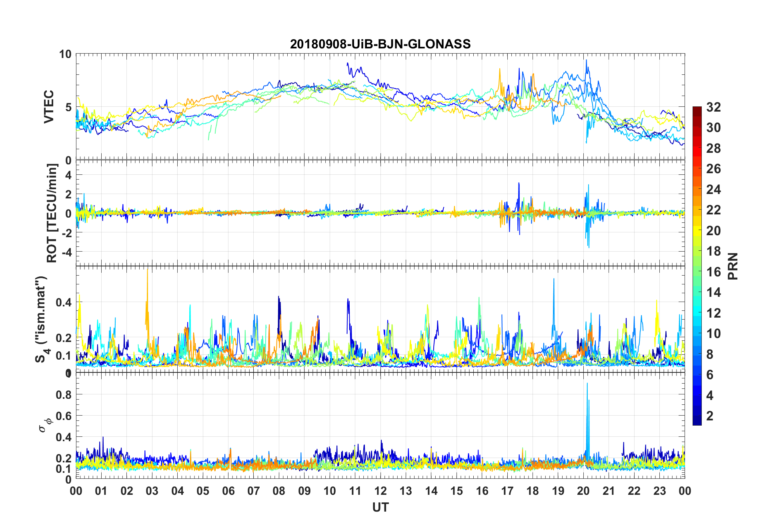The height and width of the screenshot is (532, 761).
Task: Click the plot title 20180908-UiB-BJN-GLONASS
Action: coord(380,44)
